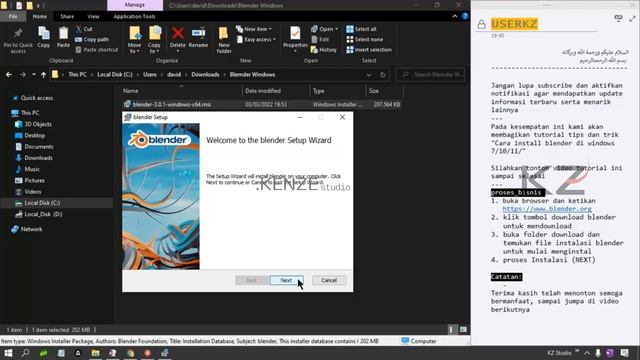Open Network in the navigation pane

pyautogui.click(x=31, y=229)
